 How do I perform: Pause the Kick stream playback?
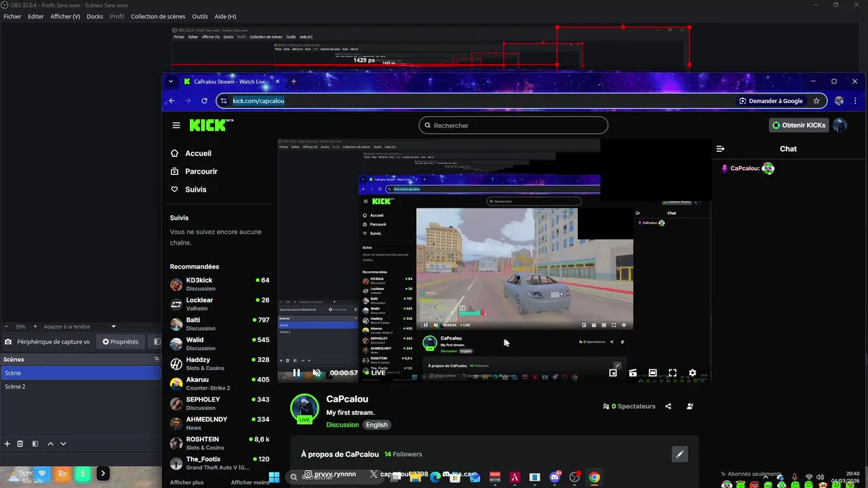click(x=296, y=373)
